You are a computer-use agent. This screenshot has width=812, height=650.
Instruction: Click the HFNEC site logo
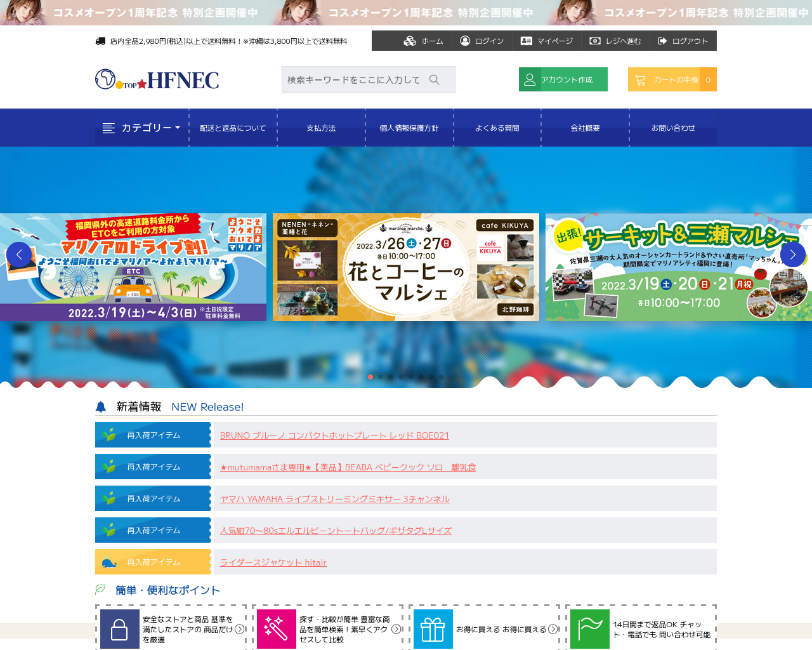(x=157, y=79)
